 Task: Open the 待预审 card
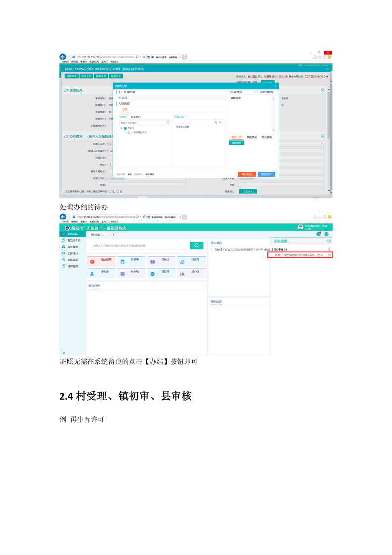(x=131, y=262)
